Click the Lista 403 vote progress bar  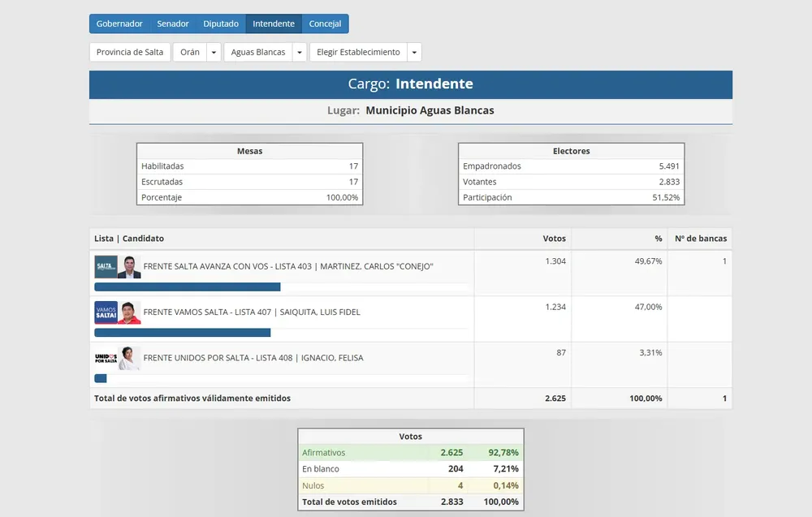pyautogui.click(x=188, y=287)
